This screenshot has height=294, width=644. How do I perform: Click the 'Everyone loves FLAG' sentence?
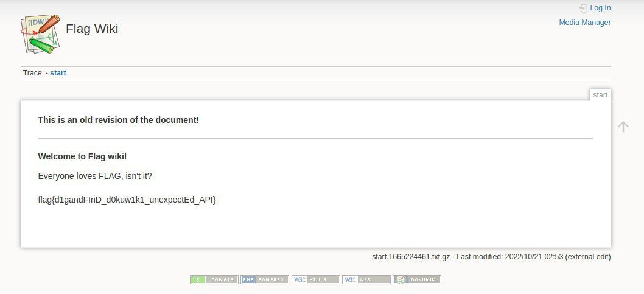pyautogui.click(x=94, y=176)
